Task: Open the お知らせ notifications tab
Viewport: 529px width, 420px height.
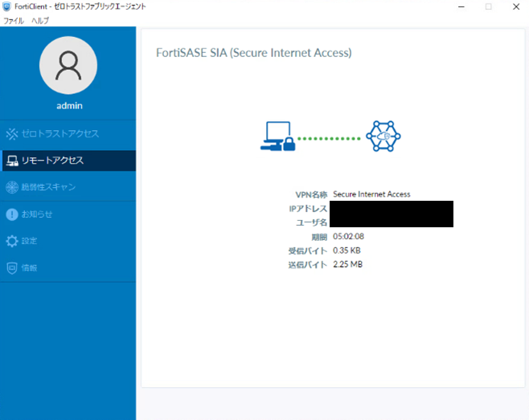Action: tap(68, 214)
